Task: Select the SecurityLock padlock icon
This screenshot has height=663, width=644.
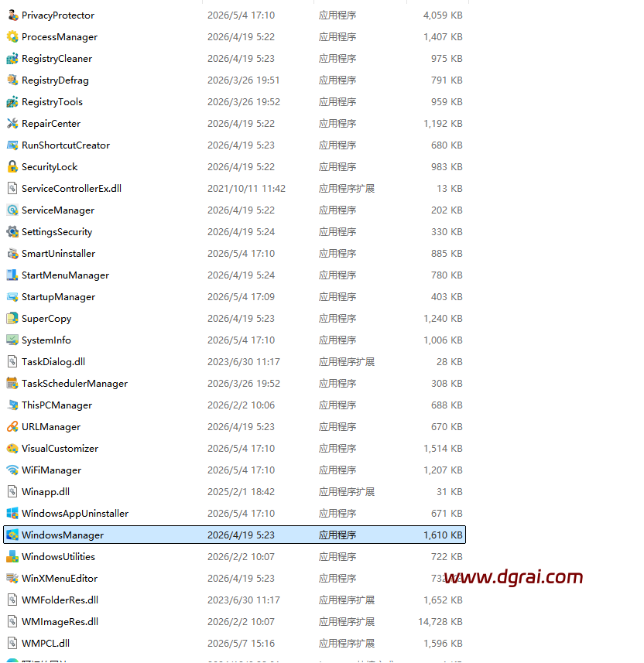Action: click(12, 166)
